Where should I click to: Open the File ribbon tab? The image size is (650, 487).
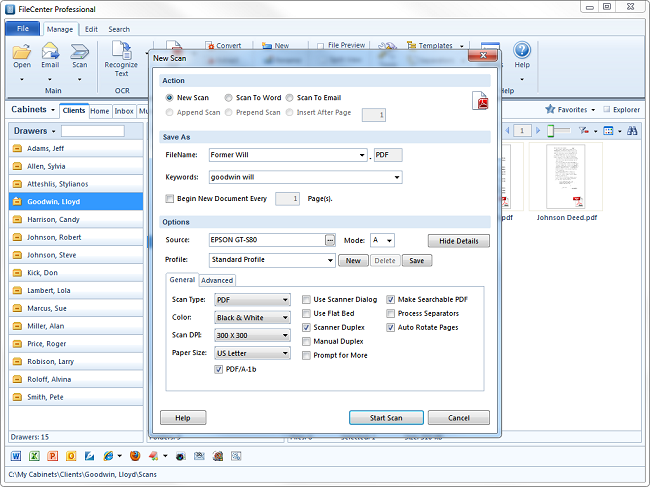tap(23, 29)
